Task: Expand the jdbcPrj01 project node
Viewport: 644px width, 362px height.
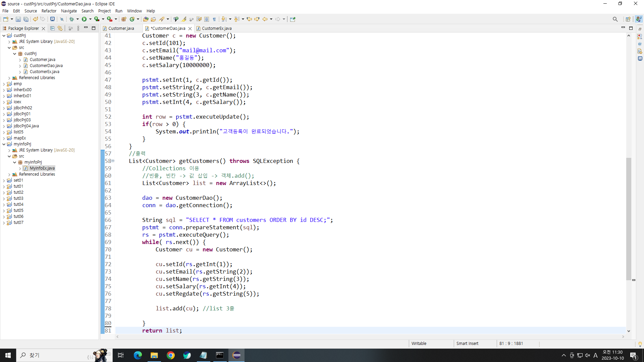Action: coord(4,114)
